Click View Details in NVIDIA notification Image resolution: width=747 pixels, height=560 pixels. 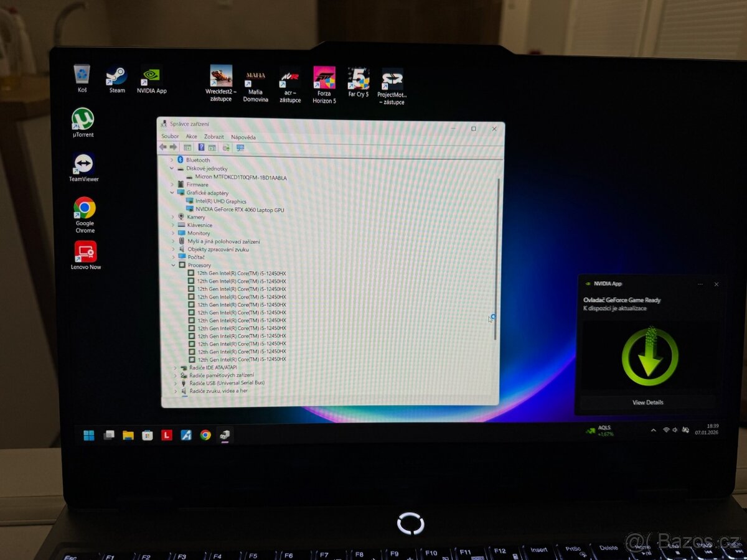click(647, 403)
